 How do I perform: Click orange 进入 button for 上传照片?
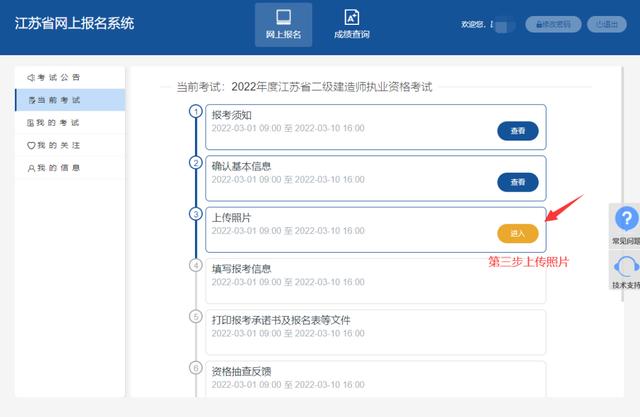tap(517, 233)
